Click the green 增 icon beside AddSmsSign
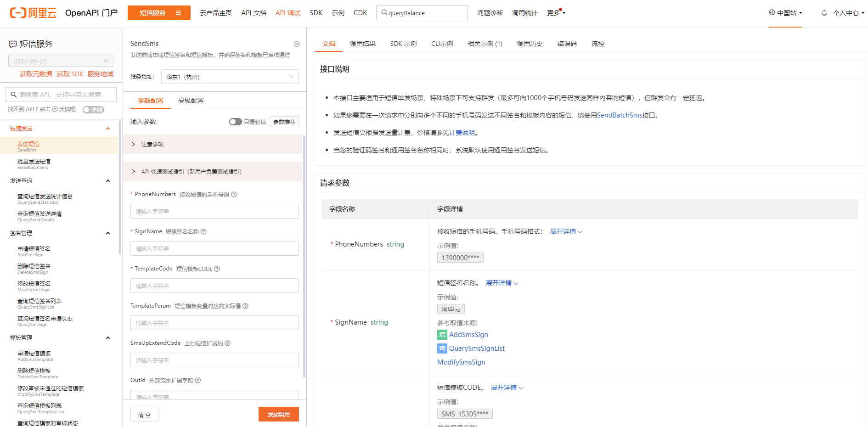 pos(442,335)
